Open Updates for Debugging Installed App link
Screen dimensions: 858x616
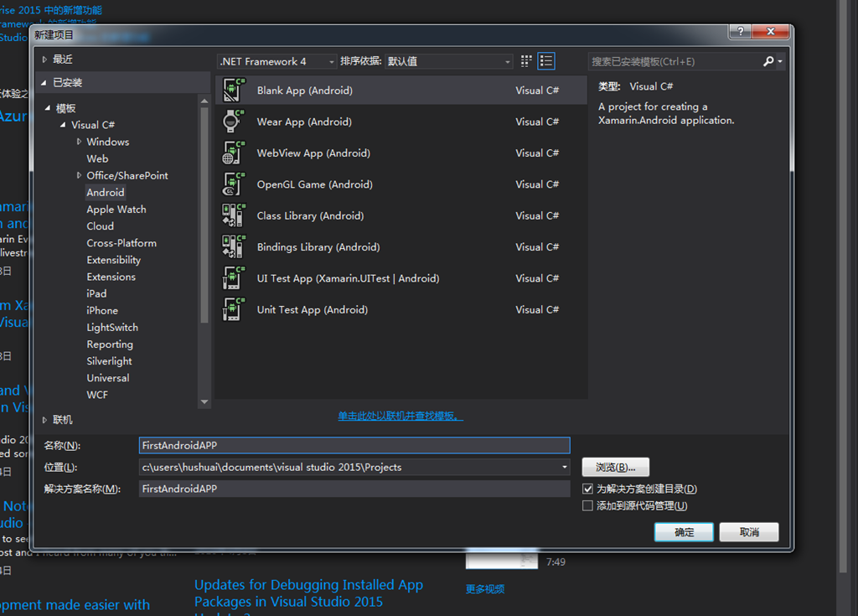(308, 593)
